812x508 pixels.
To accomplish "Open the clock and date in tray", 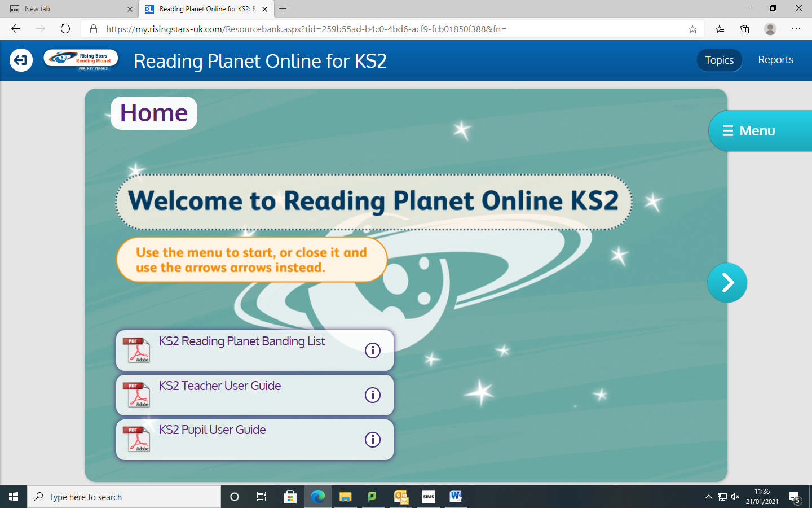I will [x=762, y=497].
